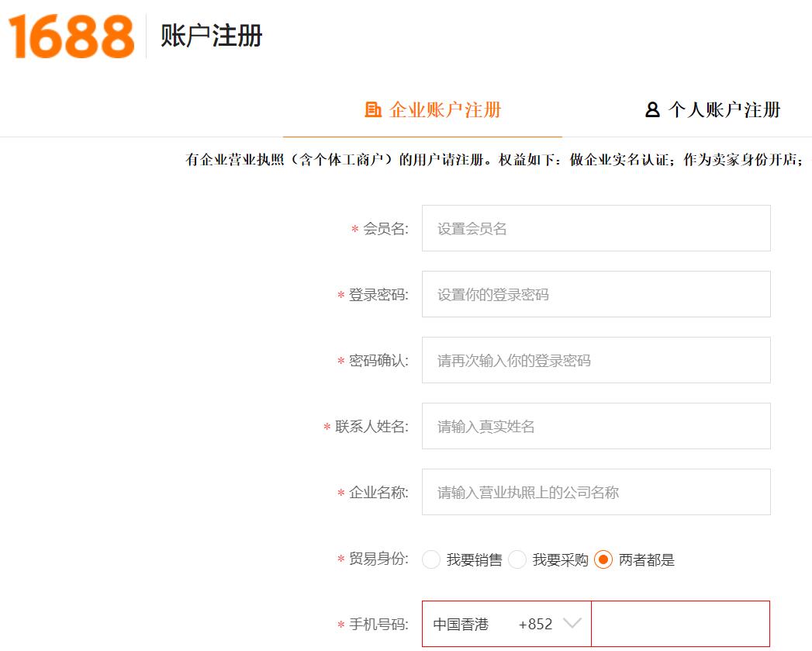Focus the 企业名称 company name field

coord(596,492)
